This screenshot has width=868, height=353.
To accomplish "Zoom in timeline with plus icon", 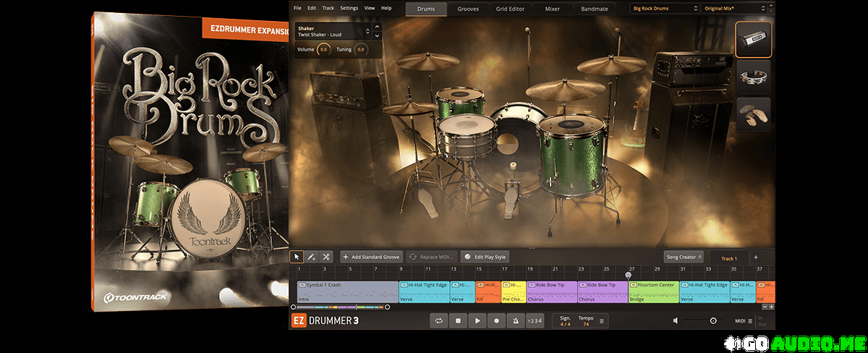I will tap(771, 307).
